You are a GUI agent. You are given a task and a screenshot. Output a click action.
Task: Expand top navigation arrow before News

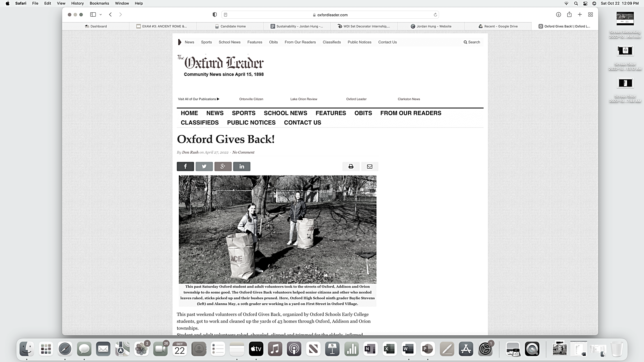coord(180,42)
